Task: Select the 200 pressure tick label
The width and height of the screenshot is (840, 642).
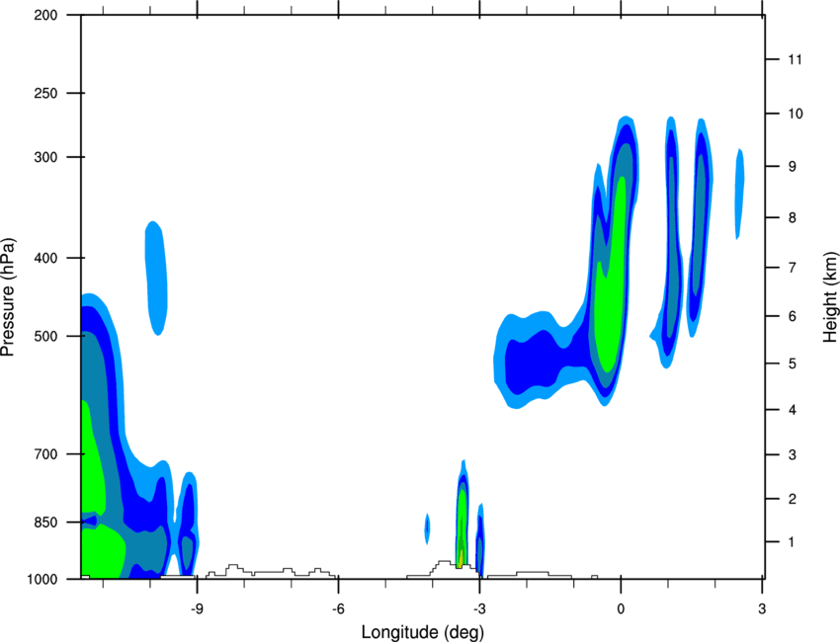Action: point(45,15)
